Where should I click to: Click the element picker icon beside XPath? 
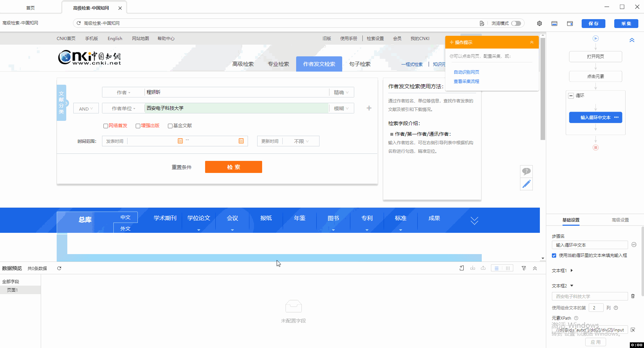(633, 330)
